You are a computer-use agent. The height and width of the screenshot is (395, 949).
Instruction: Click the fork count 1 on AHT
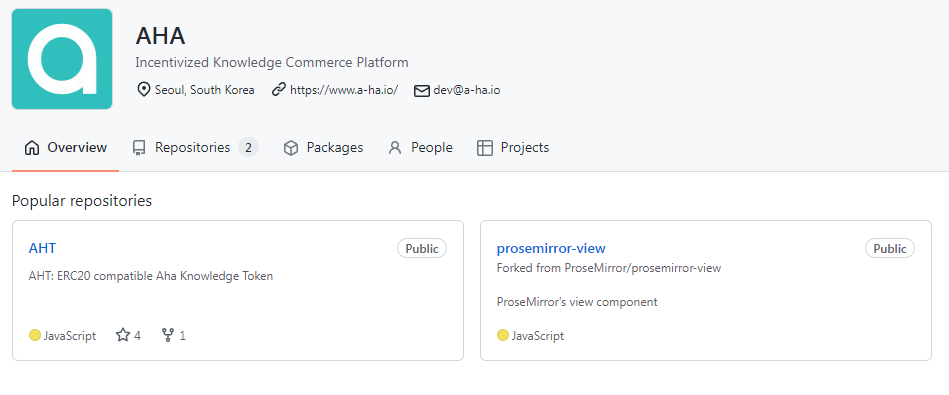click(x=183, y=336)
